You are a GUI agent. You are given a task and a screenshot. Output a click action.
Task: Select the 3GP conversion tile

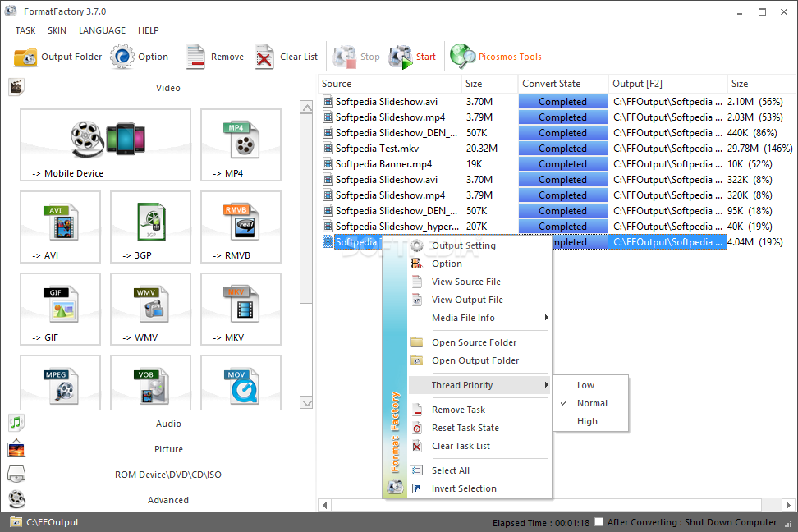150,227
